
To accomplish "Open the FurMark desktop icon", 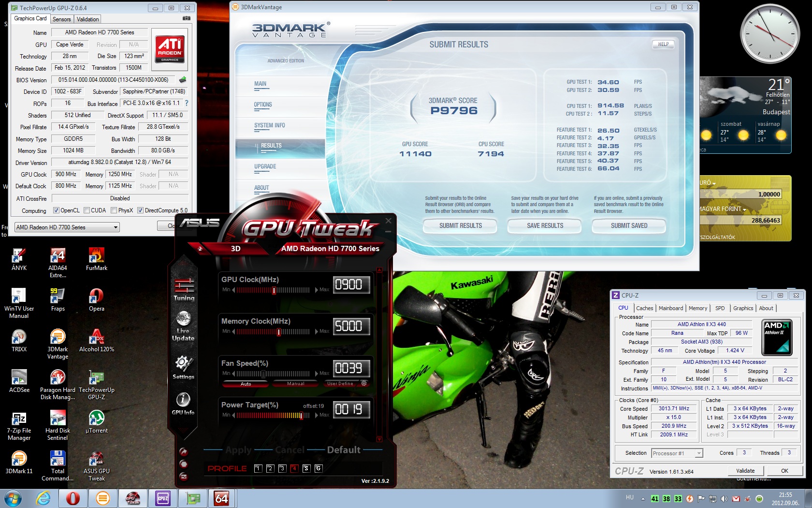I will [x=97, y=259].
